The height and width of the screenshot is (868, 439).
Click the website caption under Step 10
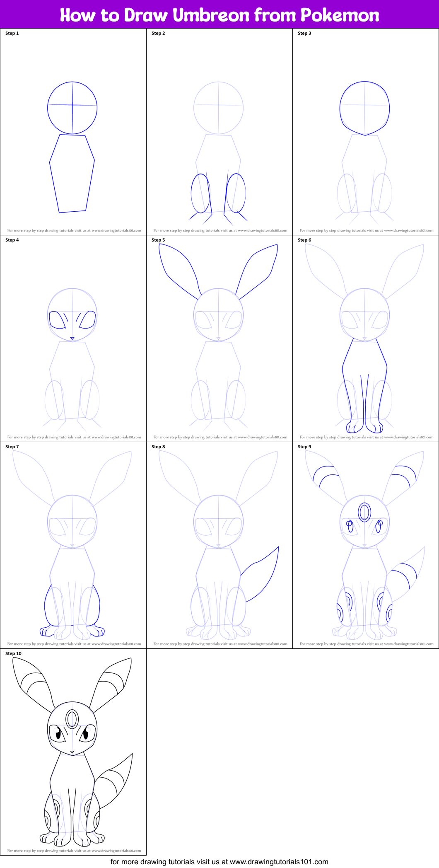(x=74, y=851)
